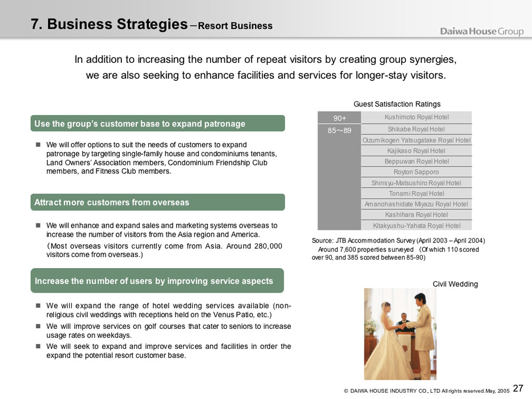Click the Royton Sapporo row
Screen dimensions: 532x399
click(x=417, y=172)
